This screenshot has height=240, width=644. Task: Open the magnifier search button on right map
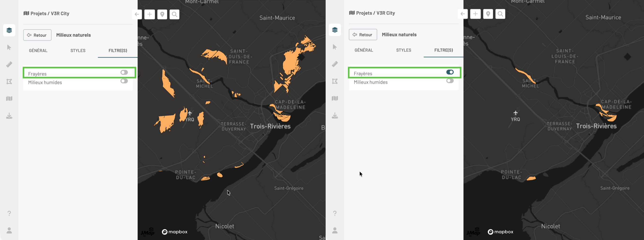tap(500, 14)
